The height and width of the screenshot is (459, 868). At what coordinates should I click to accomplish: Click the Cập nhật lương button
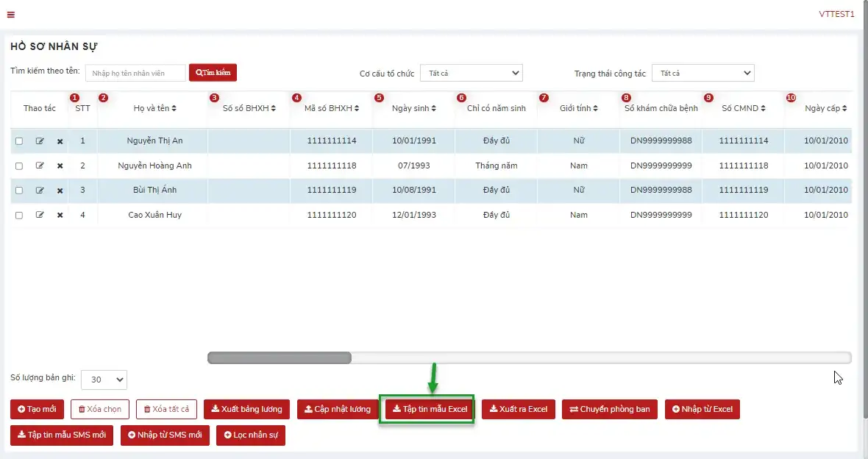pyautogui.click(x=338, y=409)
